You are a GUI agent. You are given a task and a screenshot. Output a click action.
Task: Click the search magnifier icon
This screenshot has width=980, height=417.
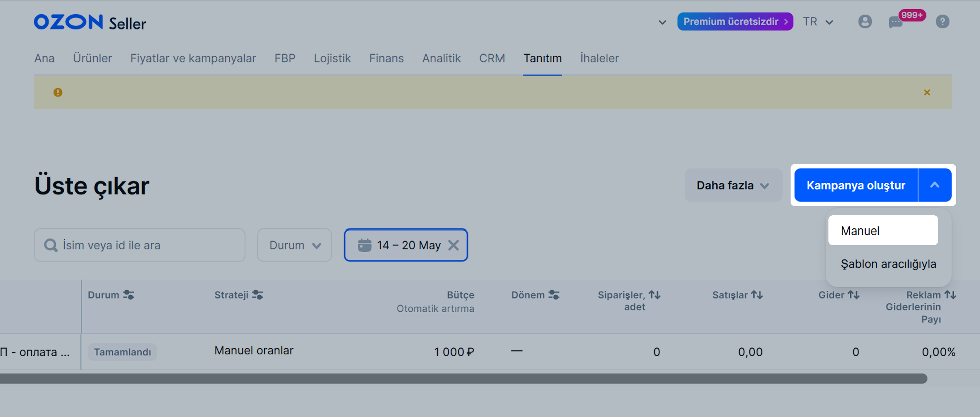coord(51,245)
